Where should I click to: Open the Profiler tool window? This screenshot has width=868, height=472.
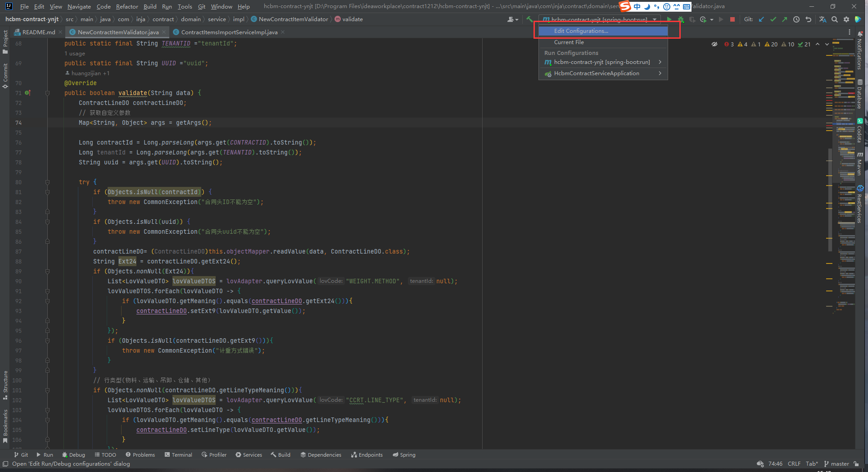[214, 455]
